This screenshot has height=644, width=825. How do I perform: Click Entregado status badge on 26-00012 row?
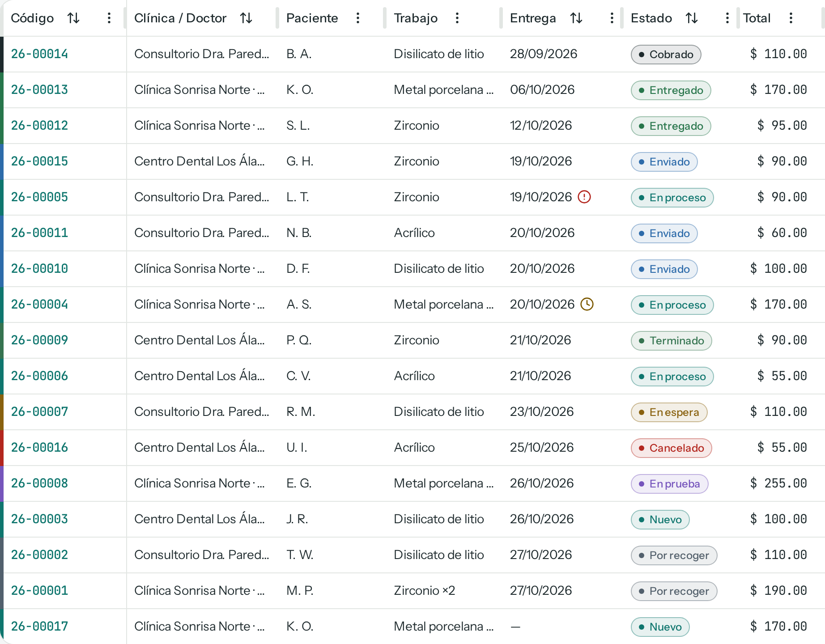[671, 126]
